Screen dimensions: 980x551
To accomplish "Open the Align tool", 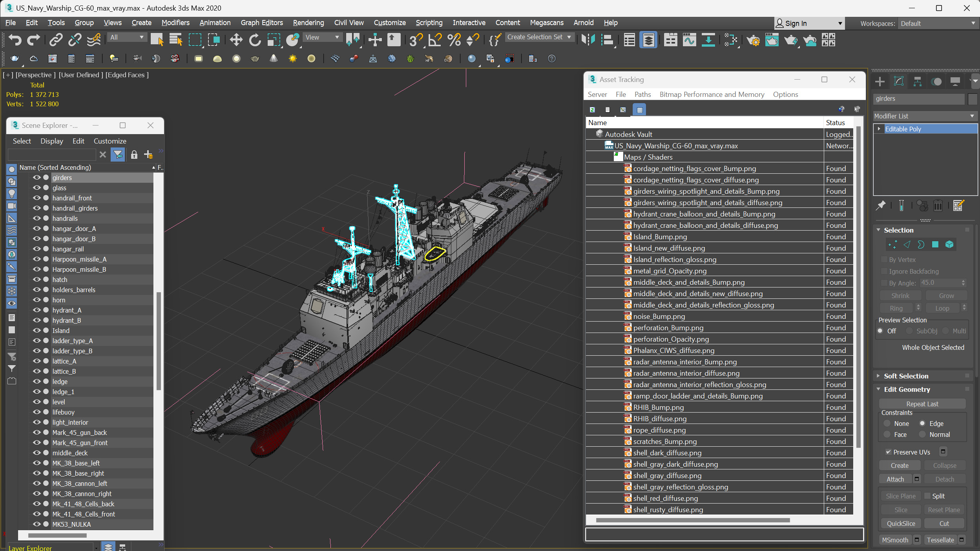I will 607,40.
